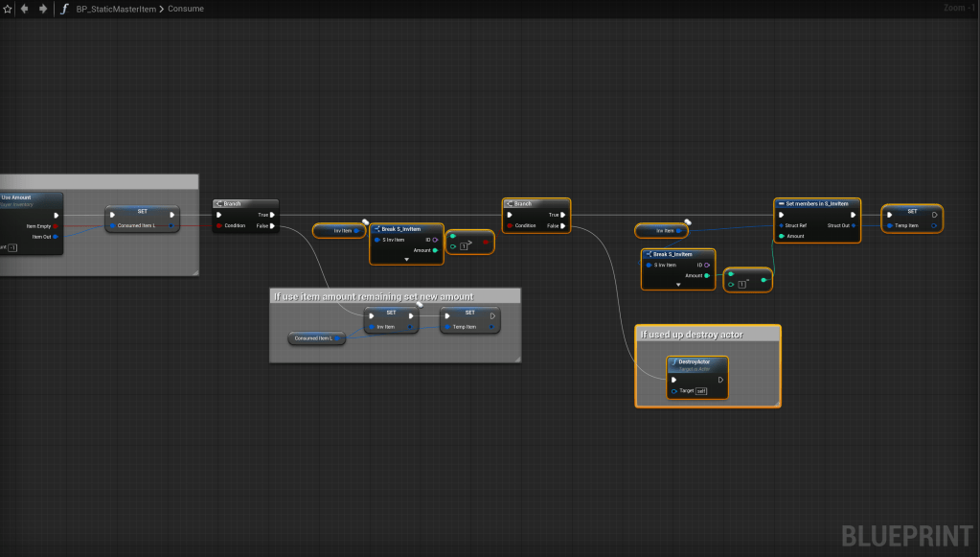Screen dimensions: 980x557
Task: Click the False exec pin on the selected Branch
Action: (x=562, y=226)
